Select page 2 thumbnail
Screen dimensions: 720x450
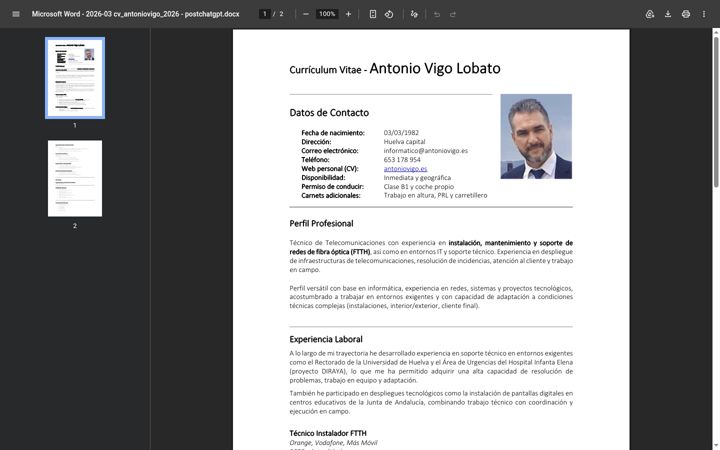tap(75, 178)
